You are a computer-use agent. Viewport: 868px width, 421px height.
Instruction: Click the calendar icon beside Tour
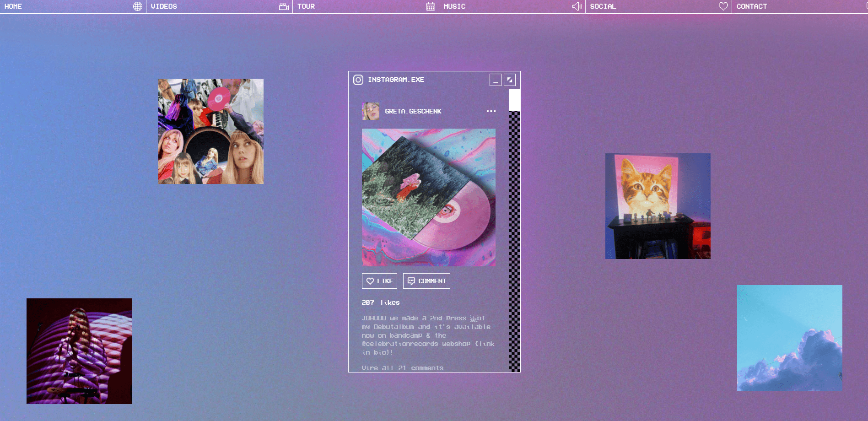430,6
